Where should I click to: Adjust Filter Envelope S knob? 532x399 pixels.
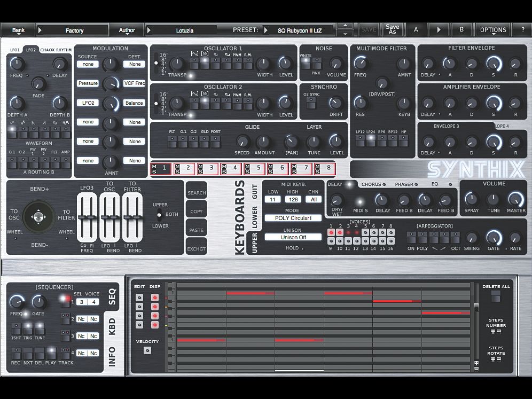(x=494, y=64)
